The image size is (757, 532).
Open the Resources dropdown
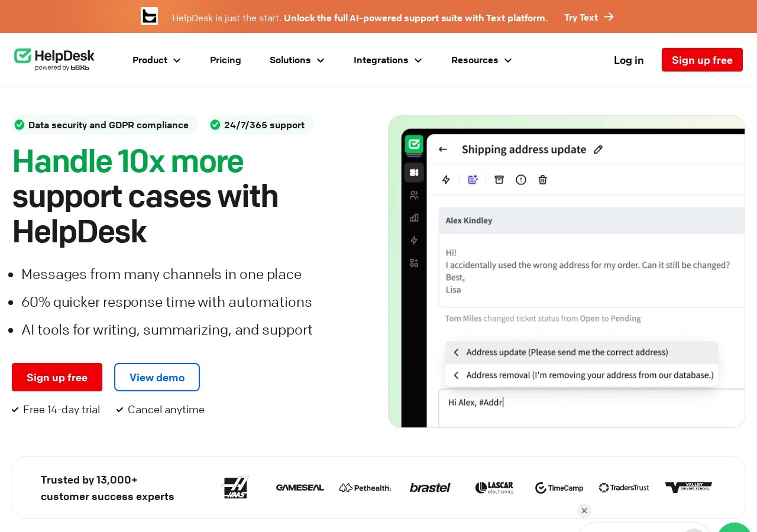481,60
